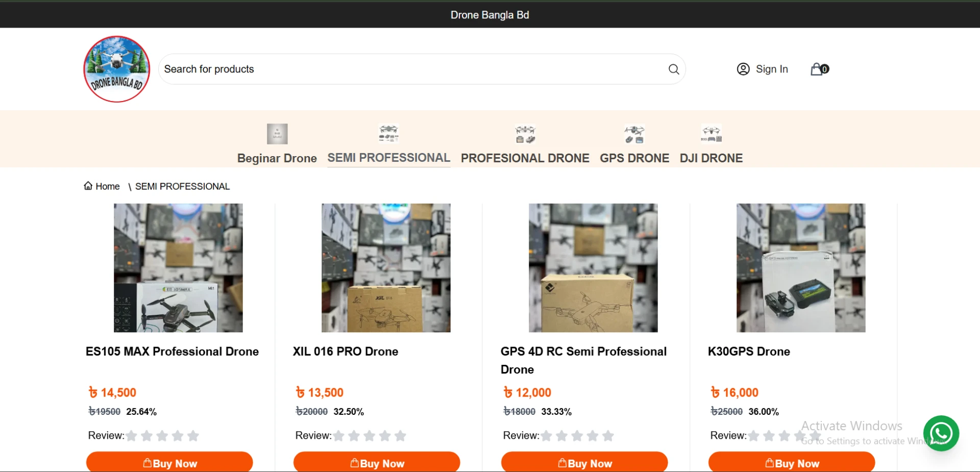Click the Home breadcrumb house icon

88,186
